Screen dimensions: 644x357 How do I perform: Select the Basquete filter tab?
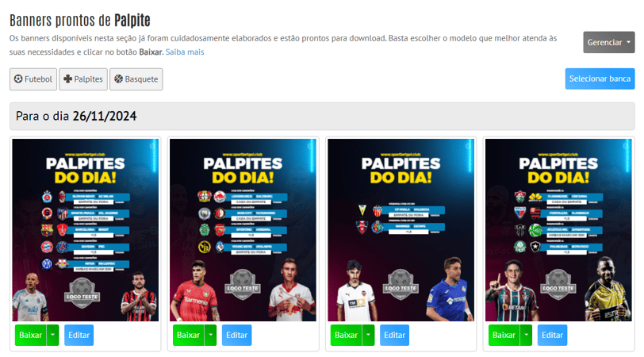[x=136, y=79]
